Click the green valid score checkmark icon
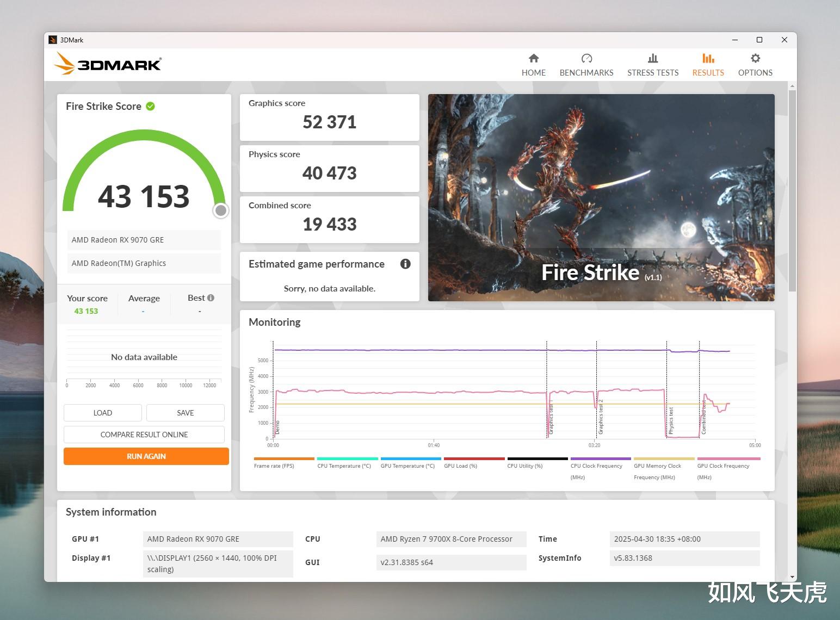The image size is (840, 620). point(150,106)
